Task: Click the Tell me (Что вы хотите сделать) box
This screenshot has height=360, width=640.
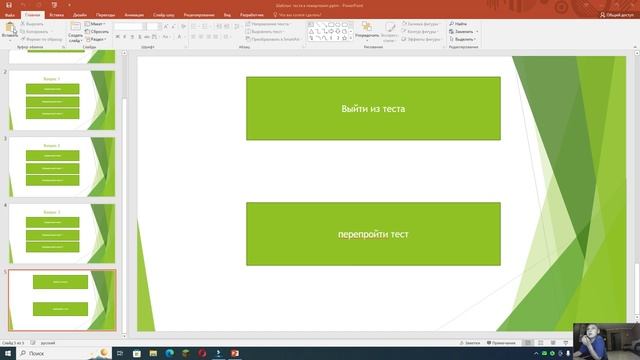Action: coord(298,15)
